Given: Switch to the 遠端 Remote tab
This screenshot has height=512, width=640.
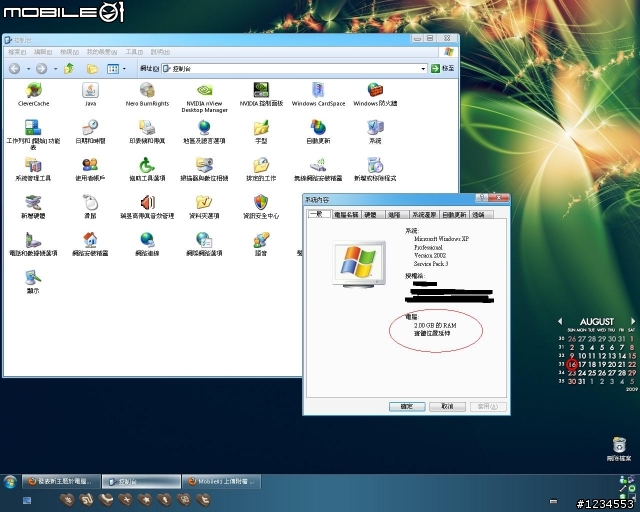Looking at the screenshot, I should pos(481,215).
